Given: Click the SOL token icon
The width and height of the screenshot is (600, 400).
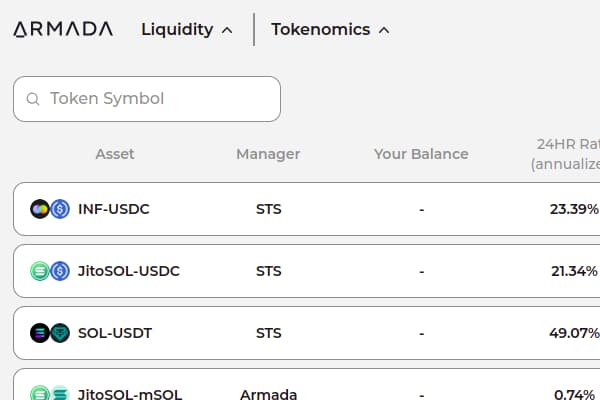Looking at the screenshot, I should click(x=40, y=333).
